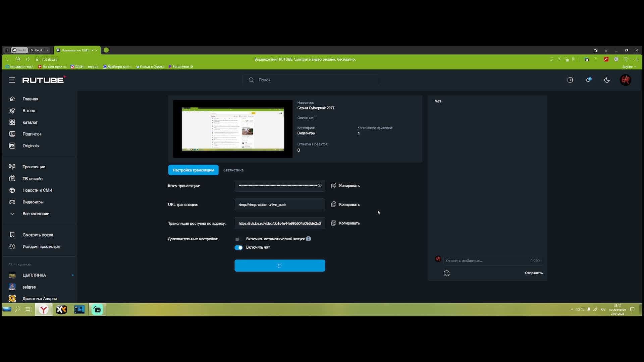
Task: Open Дискотека Авария subscription channel
Action: point(40,299)
